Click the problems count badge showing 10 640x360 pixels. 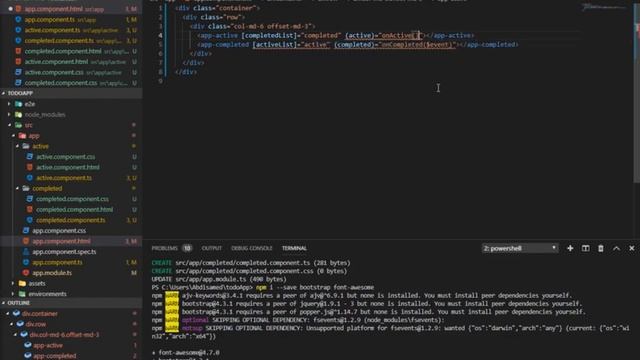pyautogui.click(x=187, y=248)
